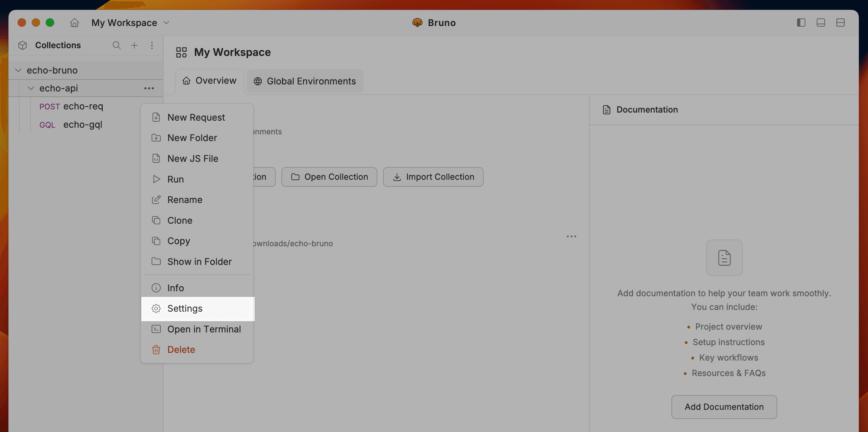Open the Collections vertical dots menu
The image size is (868, 432).
[152, 45]
